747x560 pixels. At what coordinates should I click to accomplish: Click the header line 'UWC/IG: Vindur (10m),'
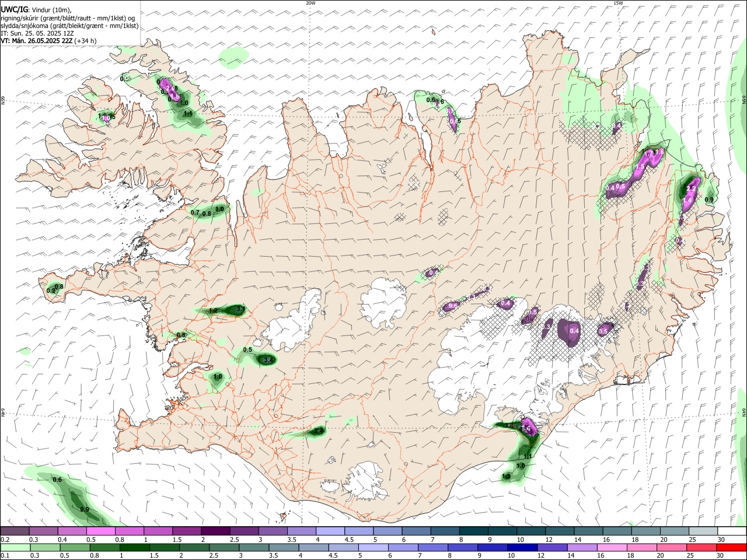point(36,10)
